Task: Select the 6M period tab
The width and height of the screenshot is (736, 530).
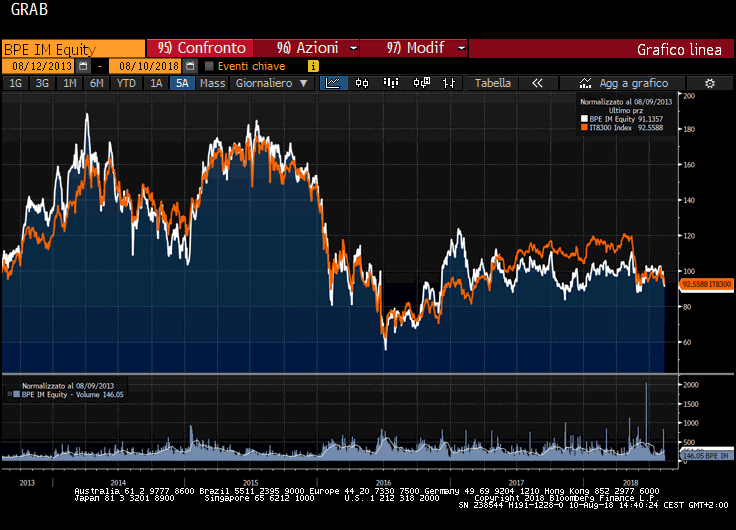Action: coord(97,83)
